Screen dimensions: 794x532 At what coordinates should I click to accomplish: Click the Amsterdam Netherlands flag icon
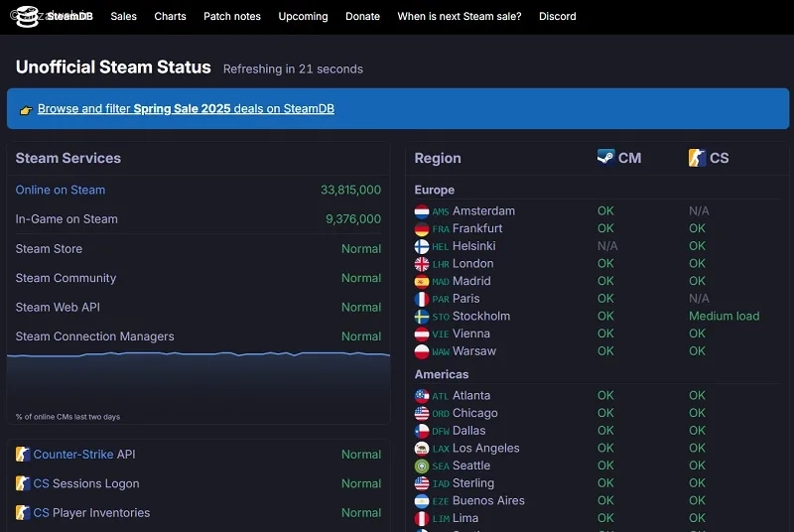(x=421, y=211)
